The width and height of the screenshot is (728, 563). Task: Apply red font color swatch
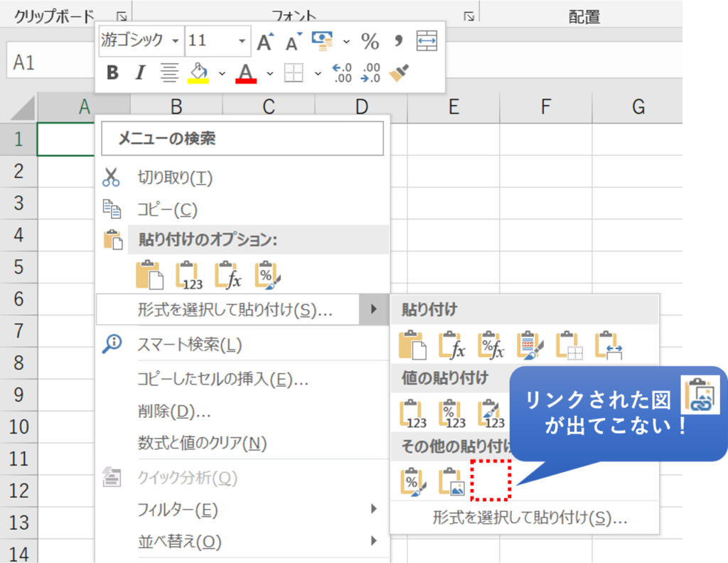[245, 73]
